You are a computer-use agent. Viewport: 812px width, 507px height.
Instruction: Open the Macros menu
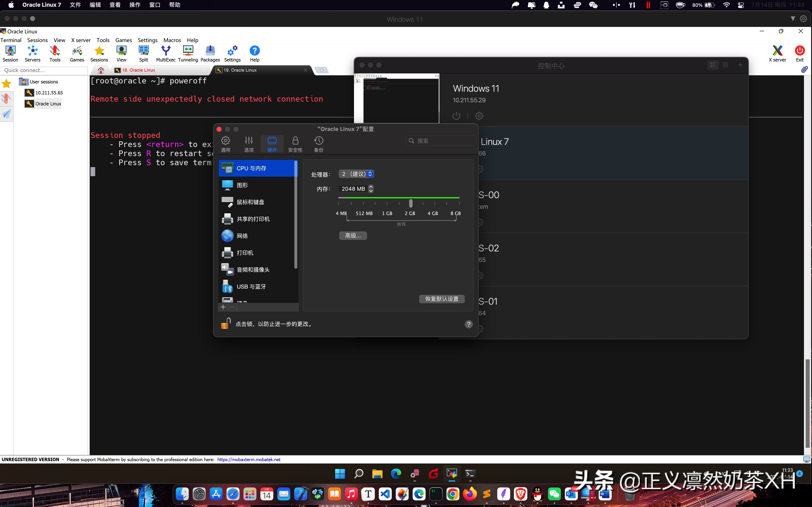coord(172,40)
